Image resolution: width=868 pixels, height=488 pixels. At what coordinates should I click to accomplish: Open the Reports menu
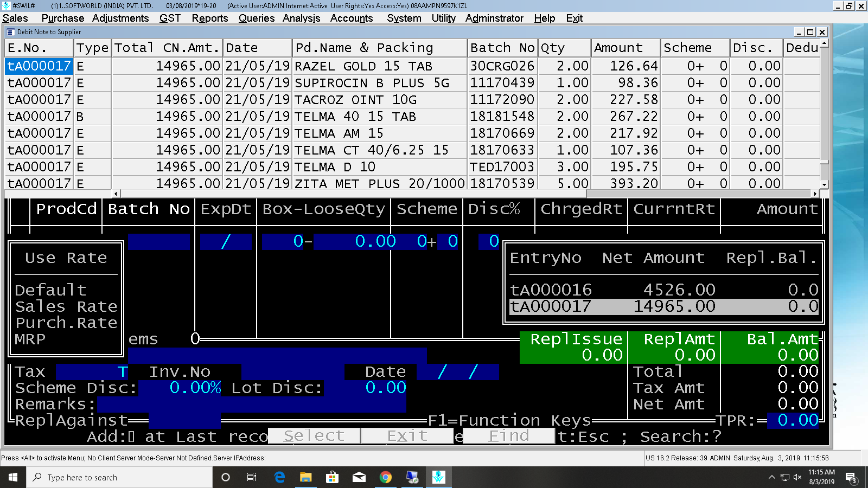(210, 18)
